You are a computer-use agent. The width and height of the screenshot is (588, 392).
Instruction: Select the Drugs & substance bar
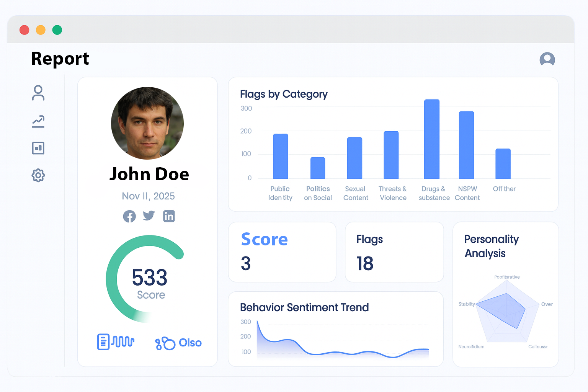pos(431,139)
